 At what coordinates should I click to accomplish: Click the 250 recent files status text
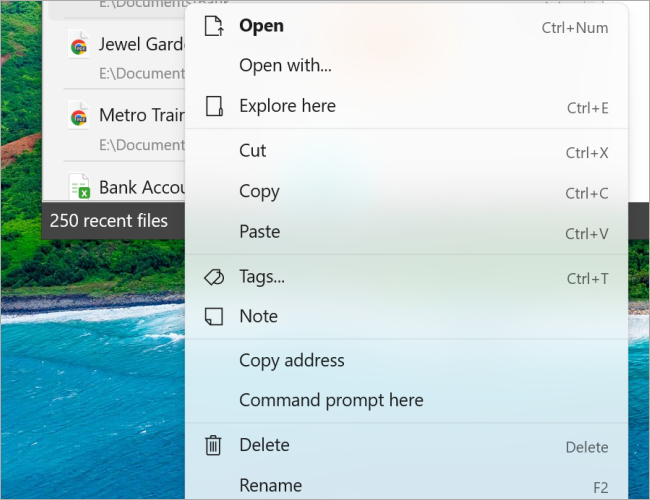click(x=109, y=221)
